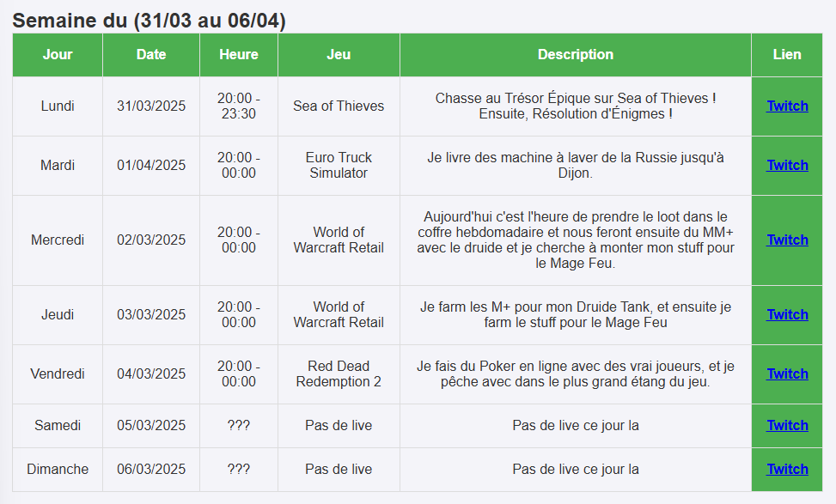Click the Red Dead Redemption 2 cell

click(339, 374)
